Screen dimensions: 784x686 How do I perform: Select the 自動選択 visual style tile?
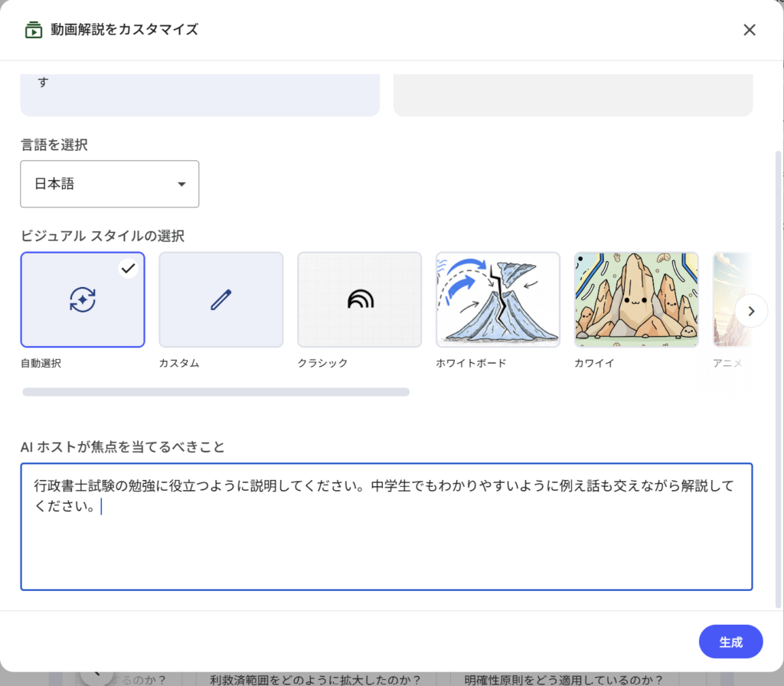[x=83, y=300]
